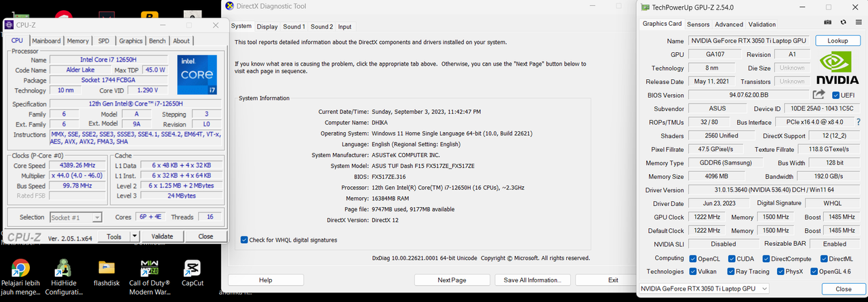
Task: Toggle the Vulkan checkbox
Action: click(693, 272)
